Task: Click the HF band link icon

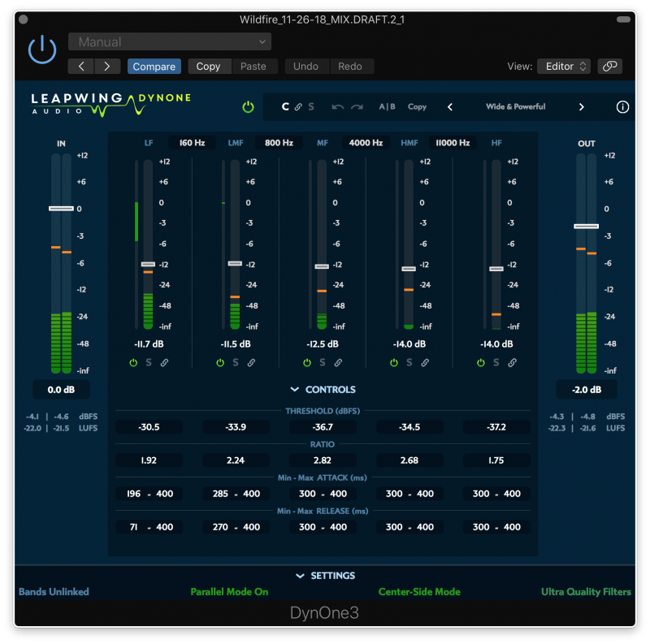Action: [513, 363]
